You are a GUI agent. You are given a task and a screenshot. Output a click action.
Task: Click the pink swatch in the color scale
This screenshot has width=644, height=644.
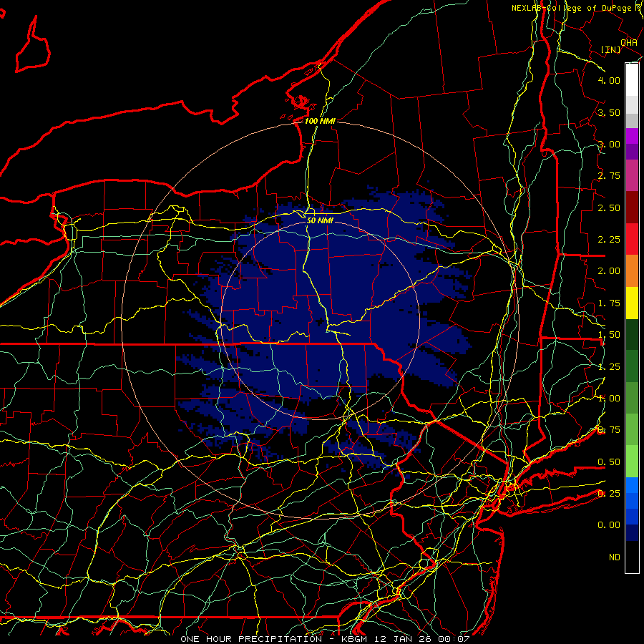coord(632,175)
